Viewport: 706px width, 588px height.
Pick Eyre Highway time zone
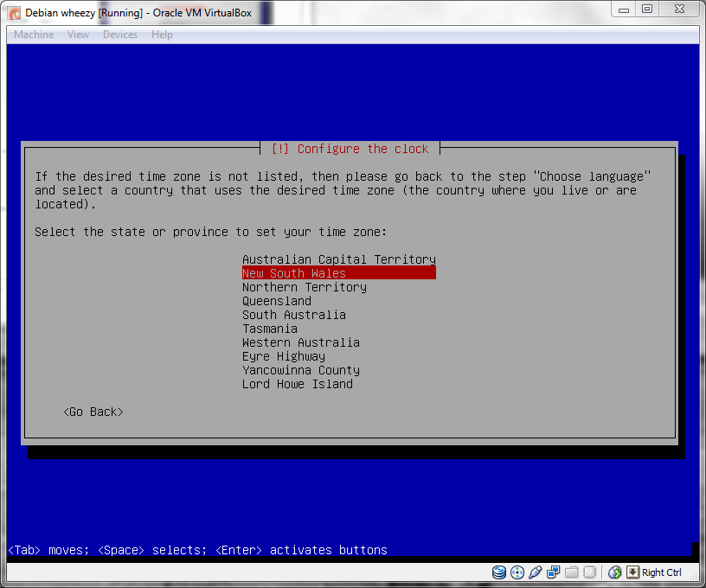[284, 356]
